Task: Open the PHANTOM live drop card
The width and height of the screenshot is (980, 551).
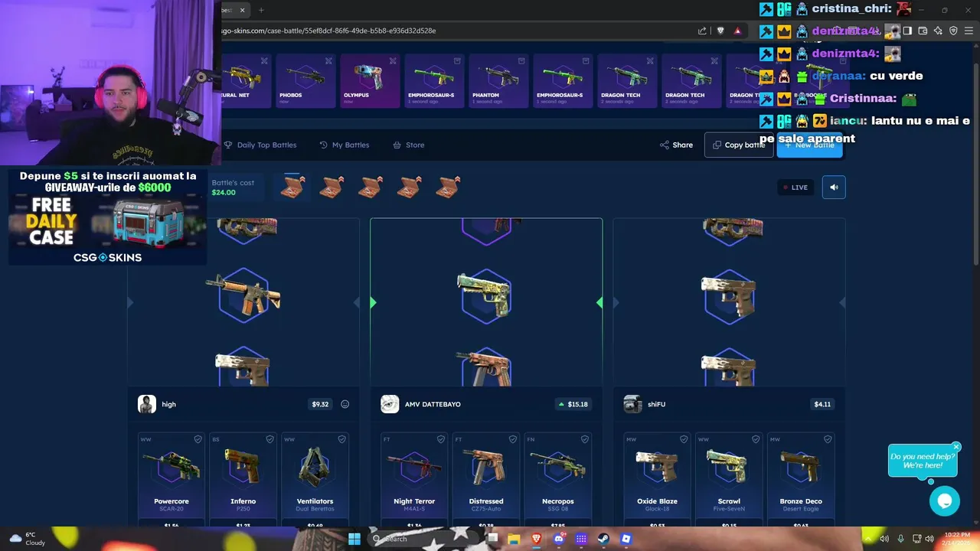Action: 498,80
